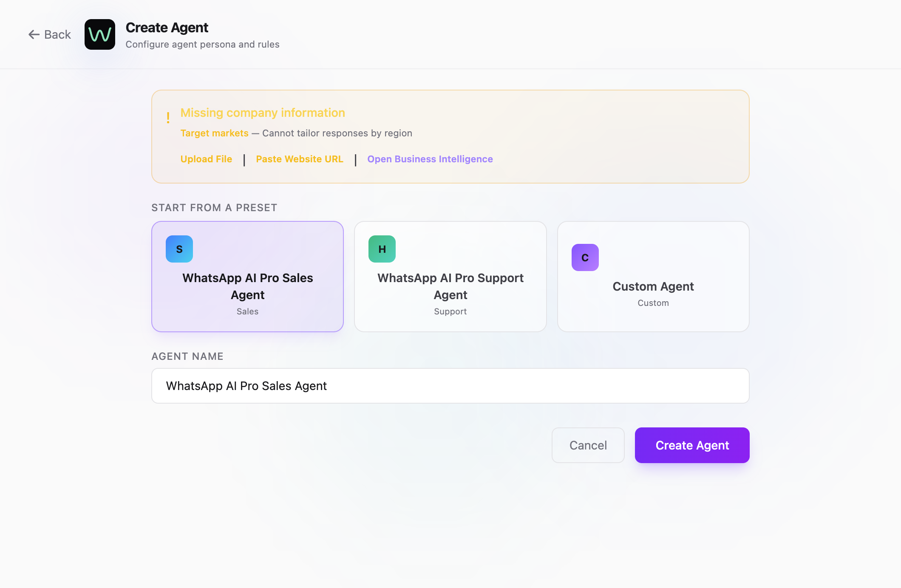Select the WhatsApp AI Pro Support Agent preset
This screenshot has height=588, width=901.
tap(450, 277)
